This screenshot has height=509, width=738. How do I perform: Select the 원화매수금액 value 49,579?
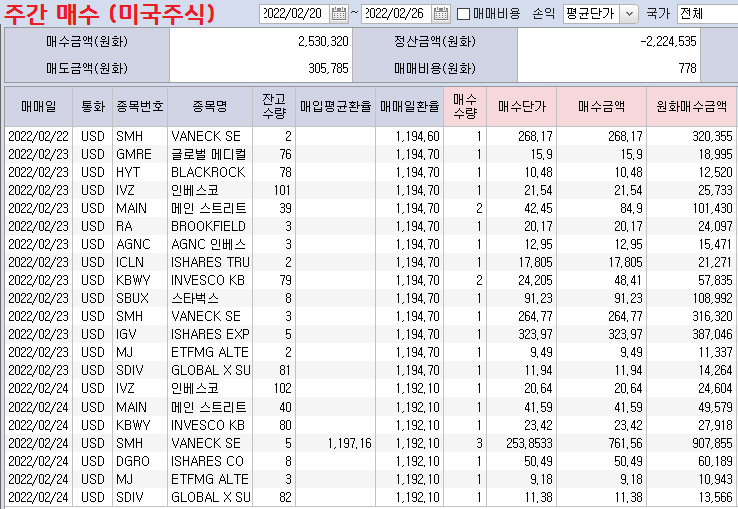(691, 407)
